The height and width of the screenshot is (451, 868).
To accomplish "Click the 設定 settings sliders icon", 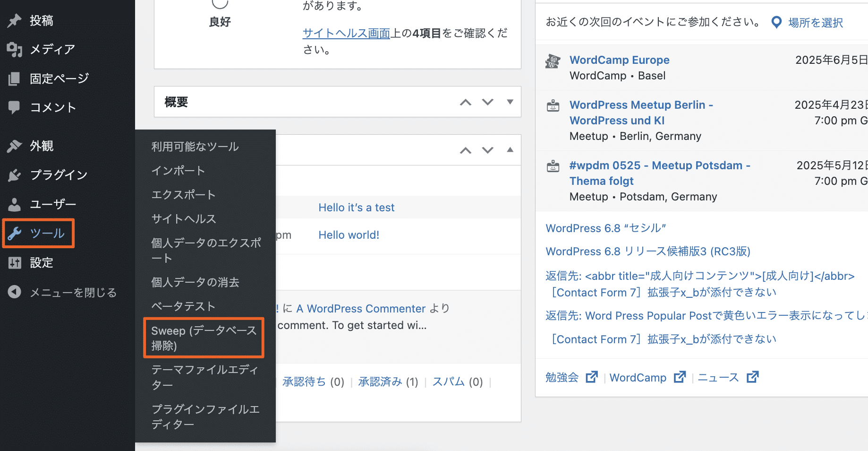I will 15,263.
